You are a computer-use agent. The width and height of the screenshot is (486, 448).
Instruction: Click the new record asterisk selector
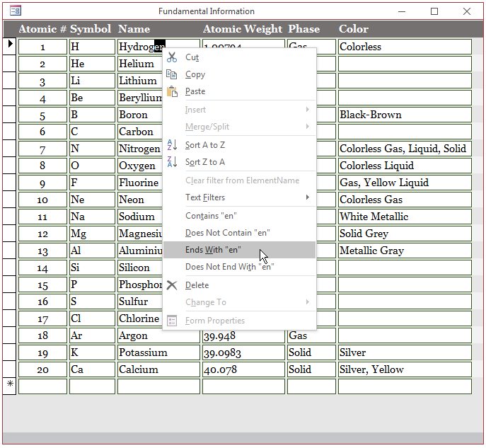[9, 386]
